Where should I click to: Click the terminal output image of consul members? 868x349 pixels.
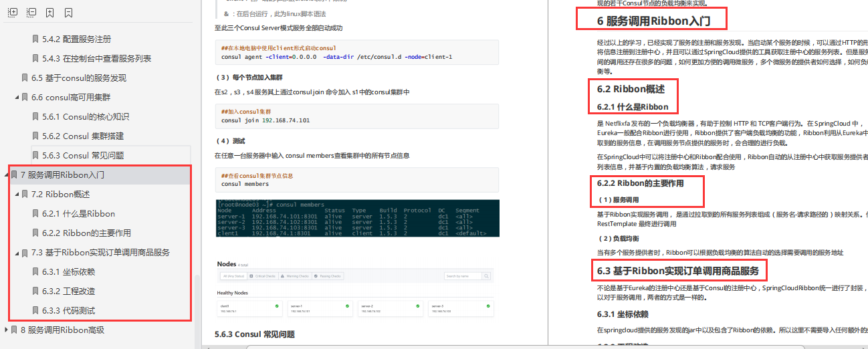[357, 218]
